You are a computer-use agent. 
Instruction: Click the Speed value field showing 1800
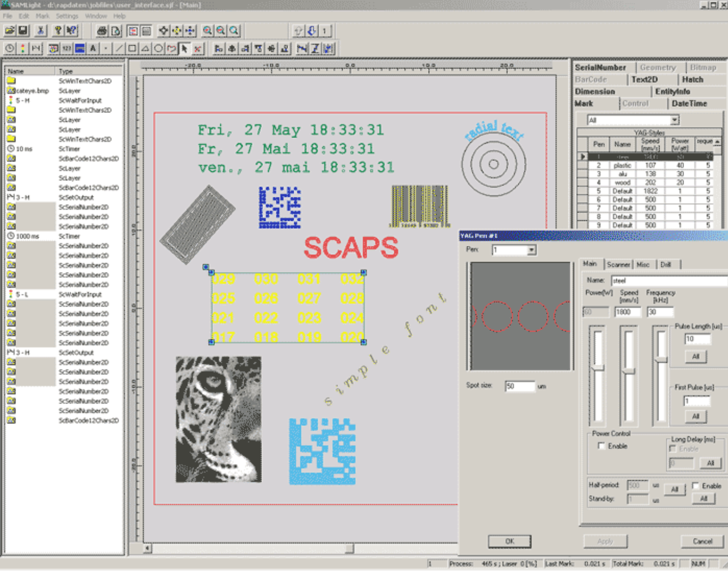pos(628,312)
